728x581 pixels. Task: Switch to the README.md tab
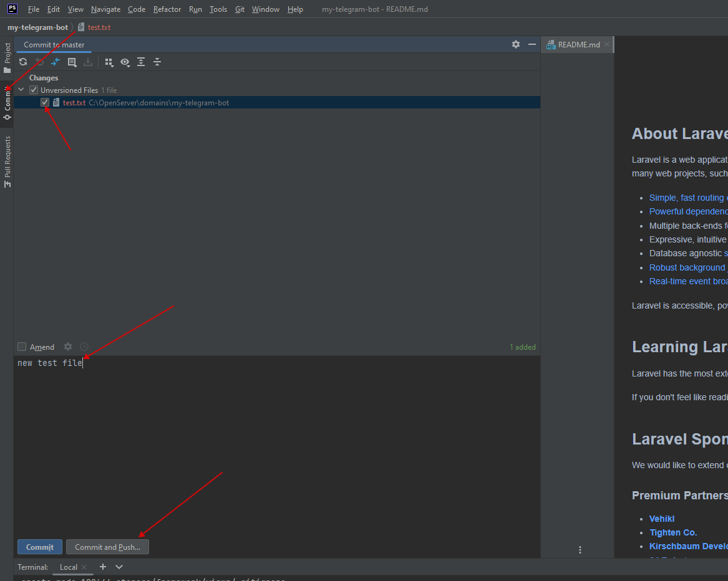(x=578, y=44)
